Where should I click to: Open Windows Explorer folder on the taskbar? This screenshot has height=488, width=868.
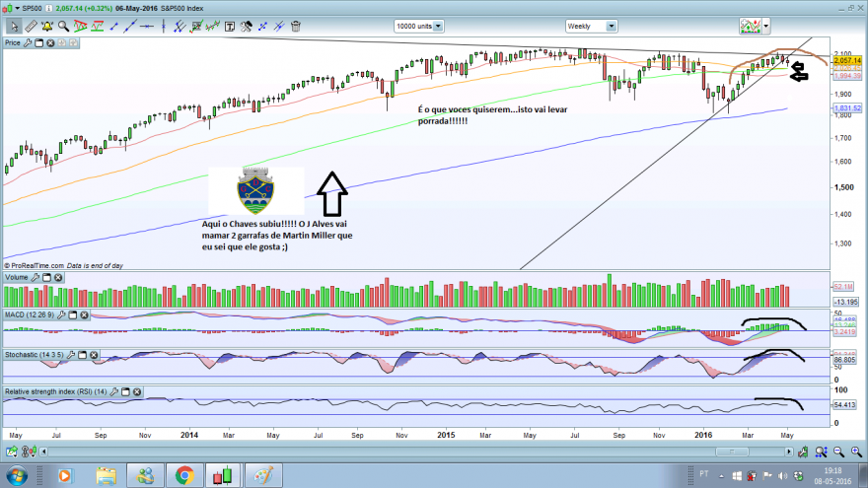(106, 475)
